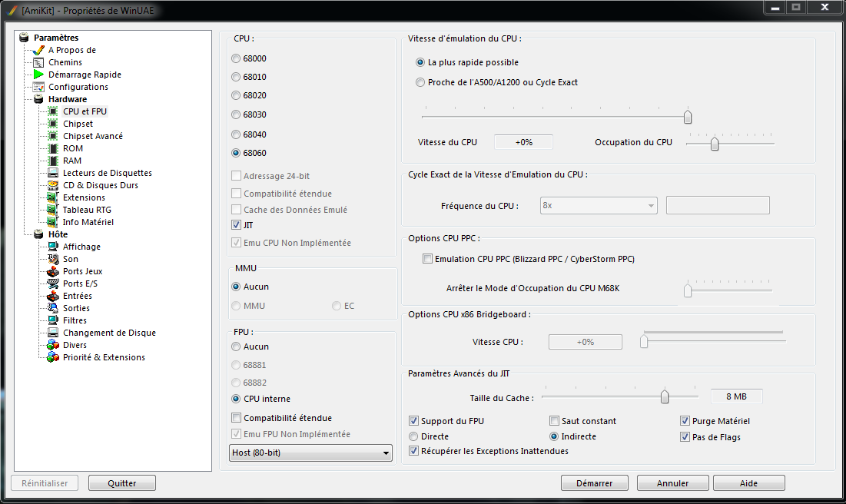Click the A Propos de checkmark icon
The width and height of the screenshot is (846, 504).
pos(38,50)
